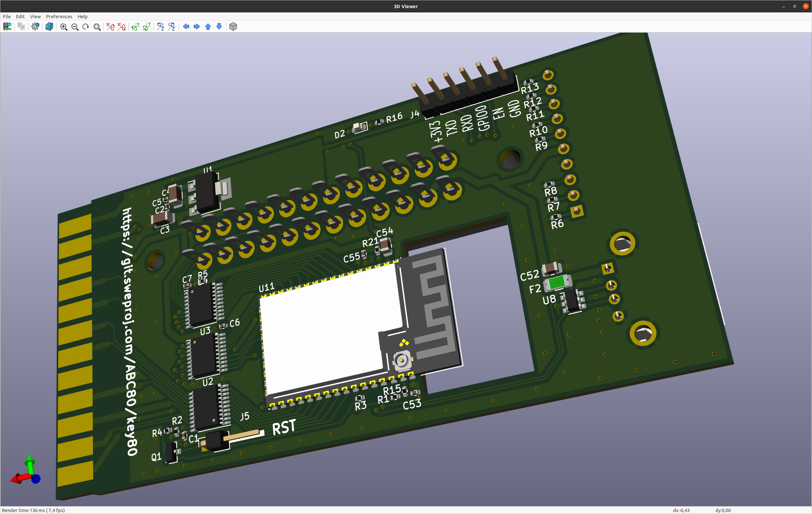Open 3D viewer settings gear icon

point(35,26)
